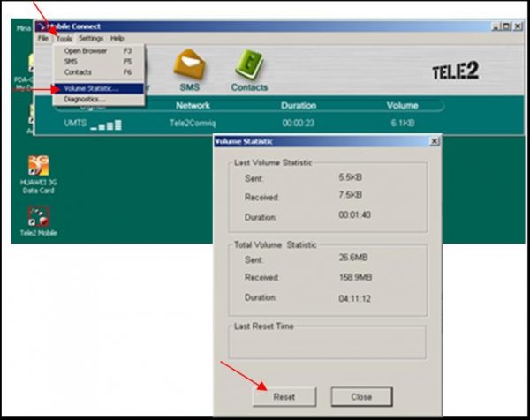
Task: Click the UMTS signal strength bars
Action: 106,124
